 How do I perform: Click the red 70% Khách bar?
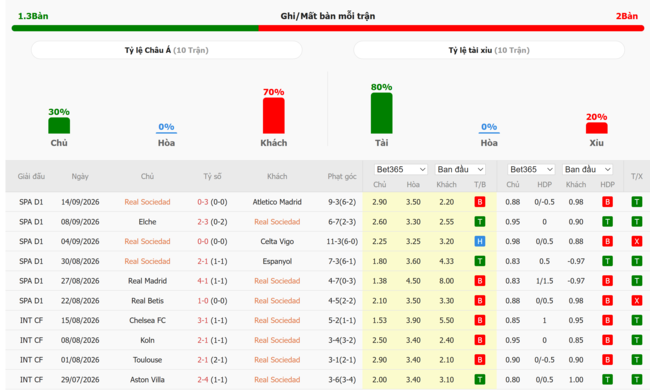point(274,116)
